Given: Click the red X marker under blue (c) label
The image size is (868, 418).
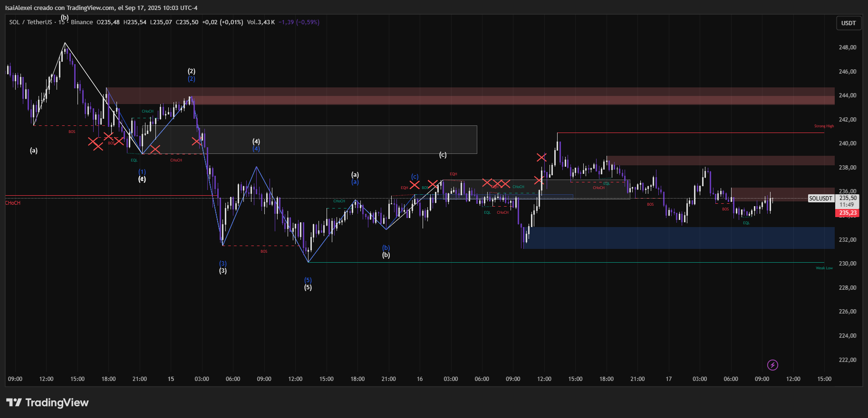Looking at the screenshot, I should pyautogui.click(x=415, y=185).
